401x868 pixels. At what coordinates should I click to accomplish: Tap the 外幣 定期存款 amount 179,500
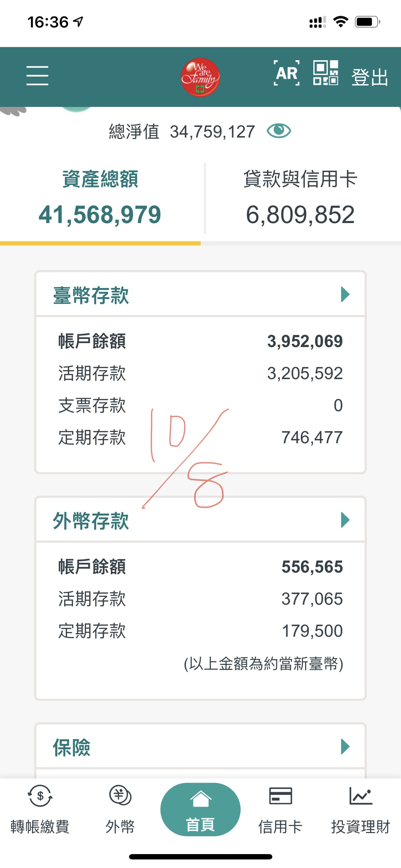[x=312, y=631]
